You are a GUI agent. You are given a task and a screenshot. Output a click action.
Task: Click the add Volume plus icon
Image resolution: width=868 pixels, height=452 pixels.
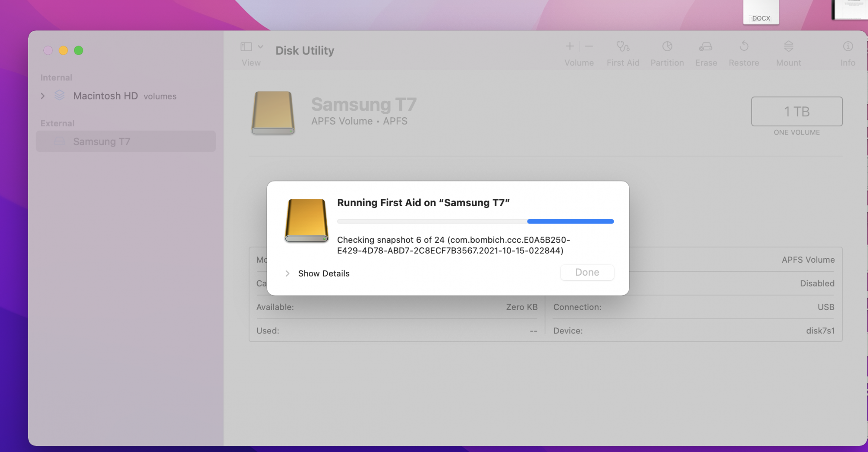click(570, 46)
